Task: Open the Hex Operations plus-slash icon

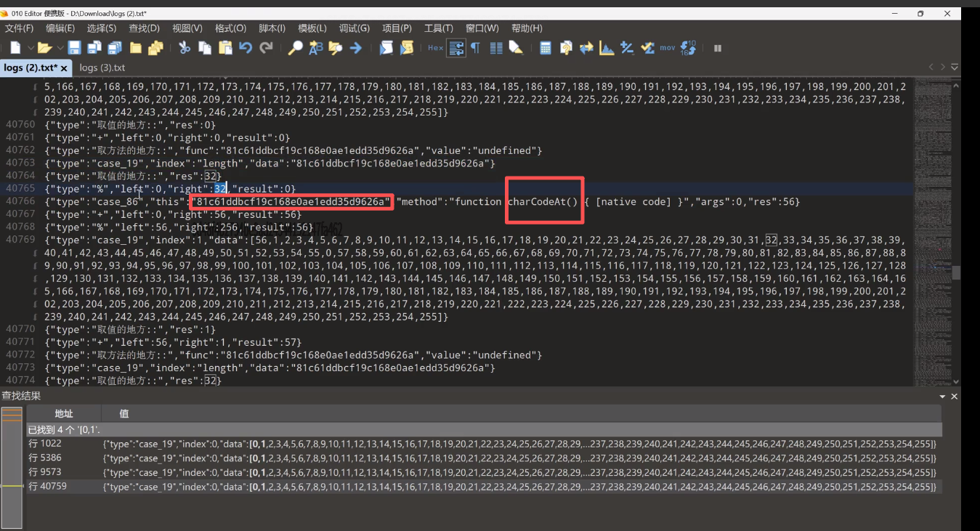Action: (x=626, y=48)
